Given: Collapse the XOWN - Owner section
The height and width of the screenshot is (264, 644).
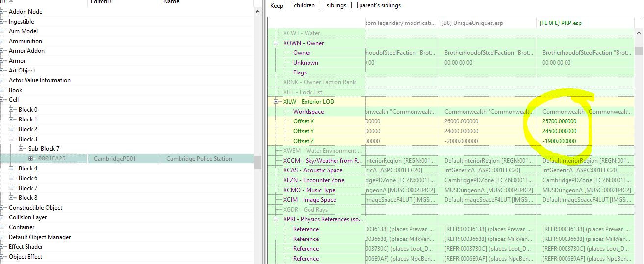Looking at the screenshot, I should 277,43.
